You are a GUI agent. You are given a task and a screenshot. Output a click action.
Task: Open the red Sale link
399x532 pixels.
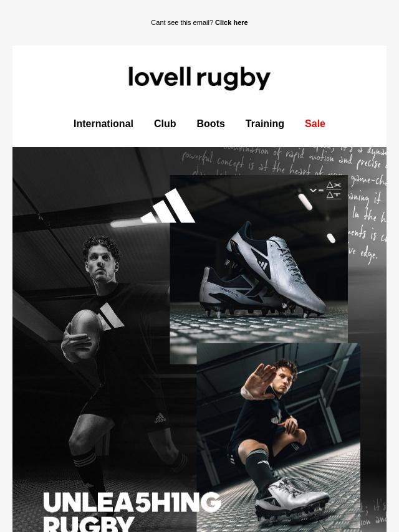[315, 123]
